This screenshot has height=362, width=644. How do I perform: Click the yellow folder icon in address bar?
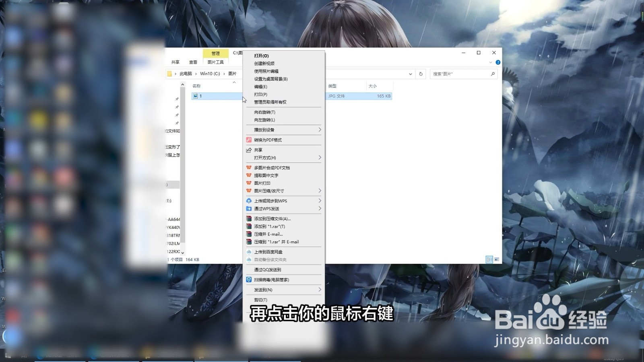coord(170,74)
